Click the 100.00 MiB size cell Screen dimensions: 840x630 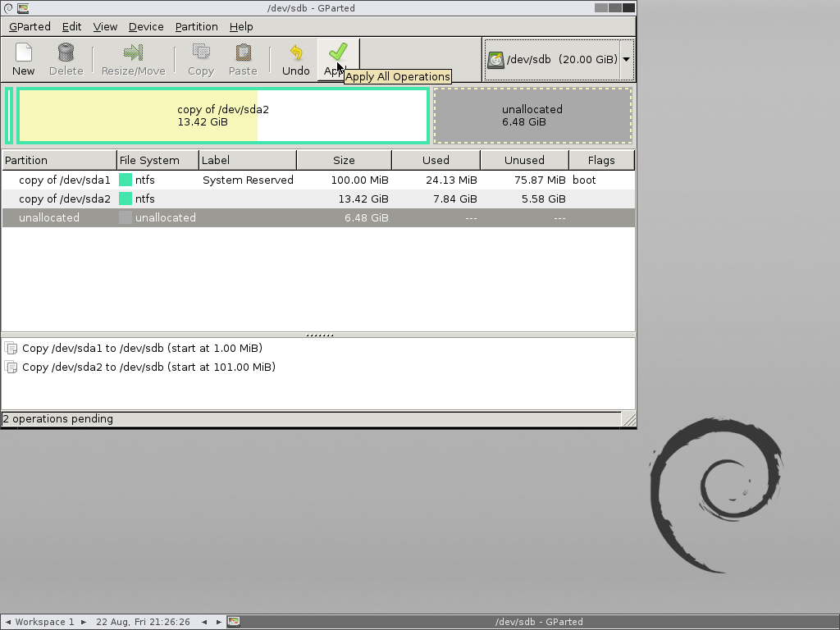click(359, 180)
